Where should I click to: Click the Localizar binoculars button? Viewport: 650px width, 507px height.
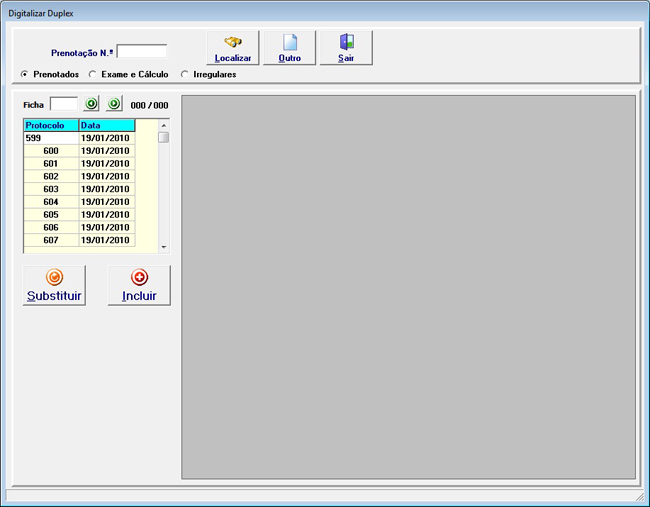point(233,48)
